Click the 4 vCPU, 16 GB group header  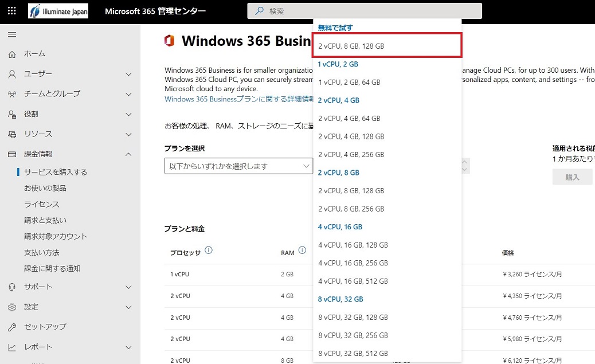tap(340, 227)
